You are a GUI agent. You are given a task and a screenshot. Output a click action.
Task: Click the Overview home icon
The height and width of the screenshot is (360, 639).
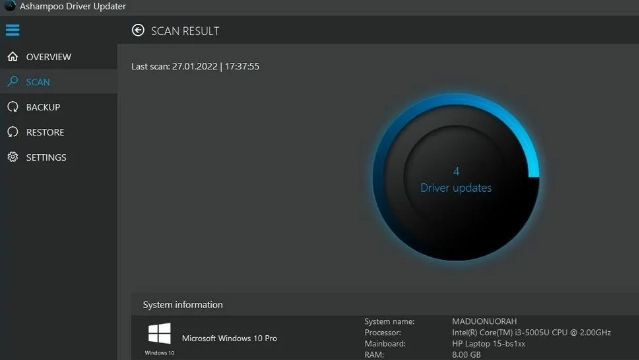(x=13, y=56)
